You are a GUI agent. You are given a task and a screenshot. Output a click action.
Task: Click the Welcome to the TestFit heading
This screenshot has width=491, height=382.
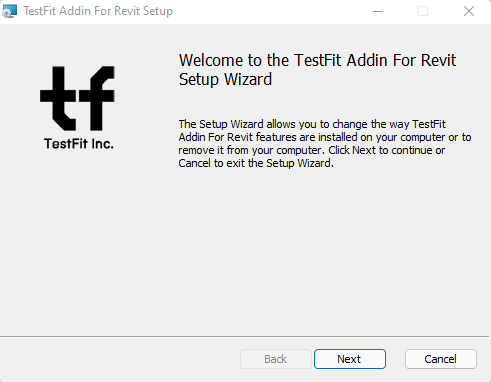tap(317, 60)
